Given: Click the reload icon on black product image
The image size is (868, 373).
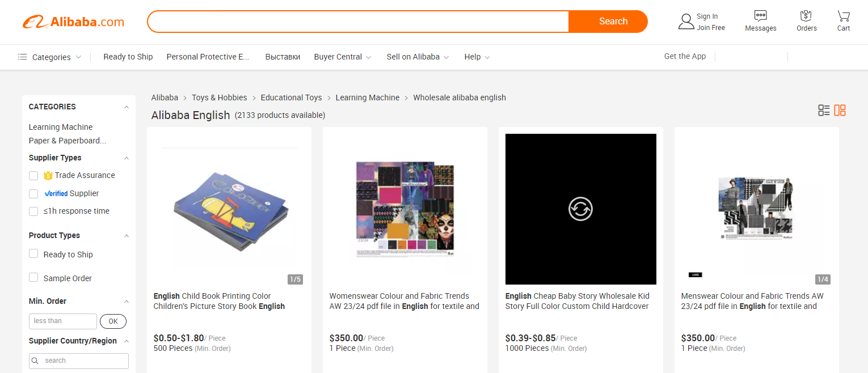Looking at the screenshot, I should pyautogui.click(x=580, y=209).
